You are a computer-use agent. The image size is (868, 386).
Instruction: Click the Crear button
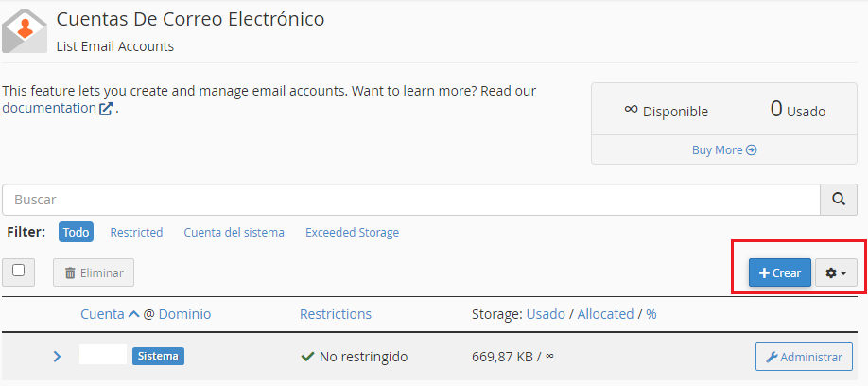[780, 272]
